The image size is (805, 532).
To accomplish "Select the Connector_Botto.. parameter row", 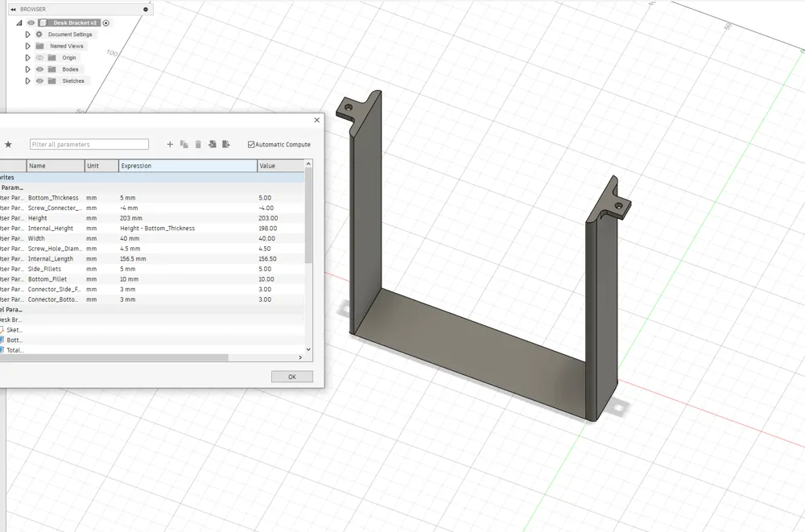I will 152,299.
